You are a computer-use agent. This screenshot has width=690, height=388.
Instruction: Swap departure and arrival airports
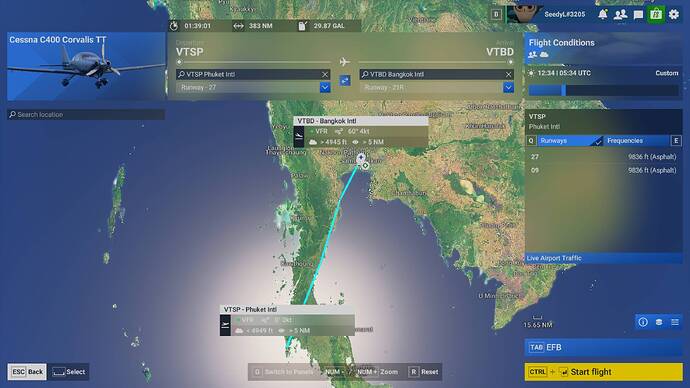[x=345, y=81]
